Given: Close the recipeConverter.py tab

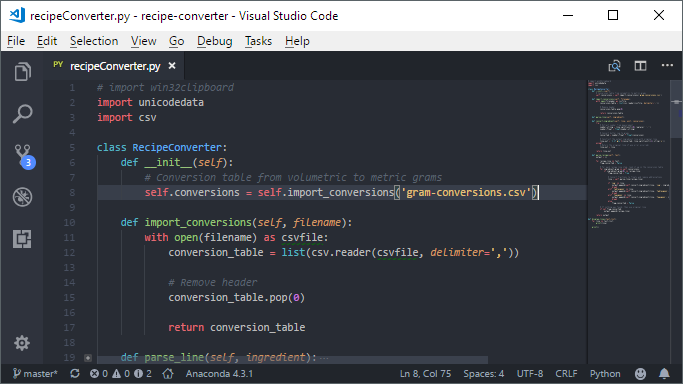Looking at the screenshot, I should [x=172, y=66].
